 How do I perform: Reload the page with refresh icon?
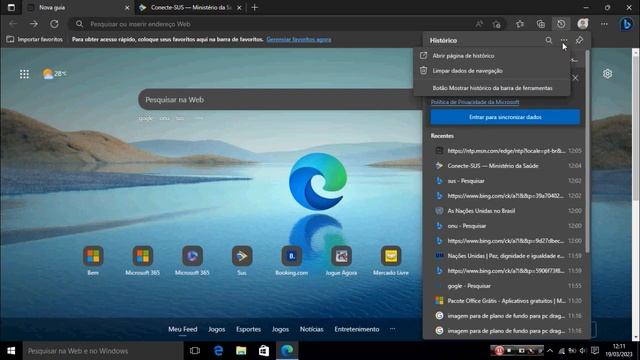click(x=54, y=24)
